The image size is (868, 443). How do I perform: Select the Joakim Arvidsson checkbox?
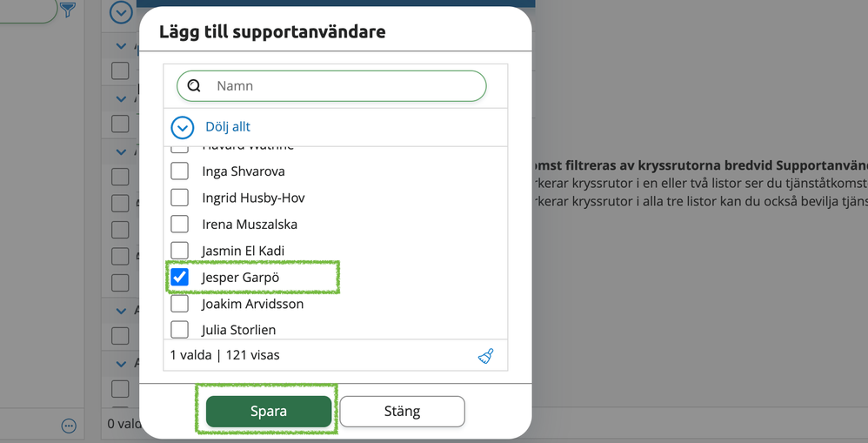coord(179,304)
